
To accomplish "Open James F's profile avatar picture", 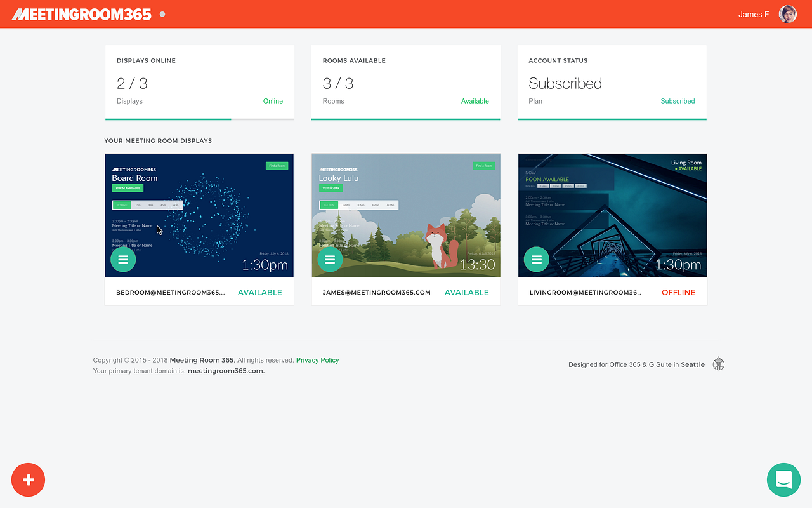I will click(x=787, y=13).
